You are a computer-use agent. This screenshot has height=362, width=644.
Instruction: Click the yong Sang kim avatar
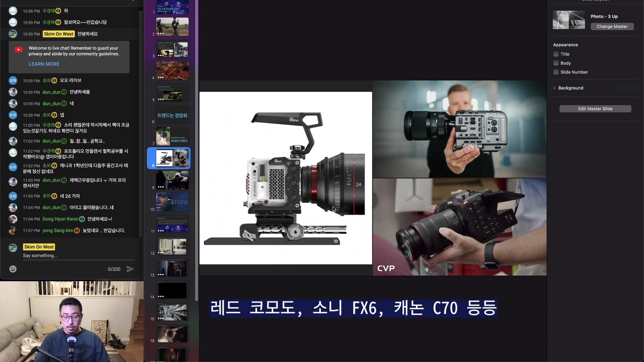[13, 230]
